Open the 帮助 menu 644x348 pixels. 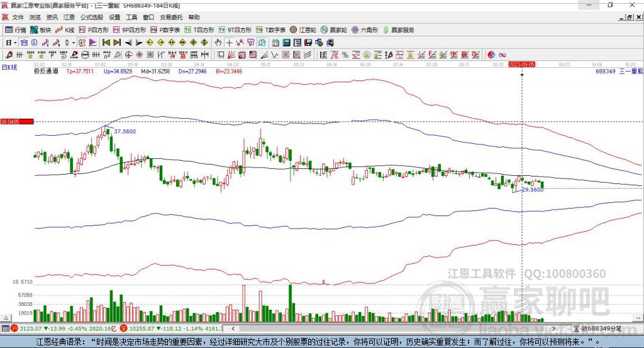tap(194, 17)
